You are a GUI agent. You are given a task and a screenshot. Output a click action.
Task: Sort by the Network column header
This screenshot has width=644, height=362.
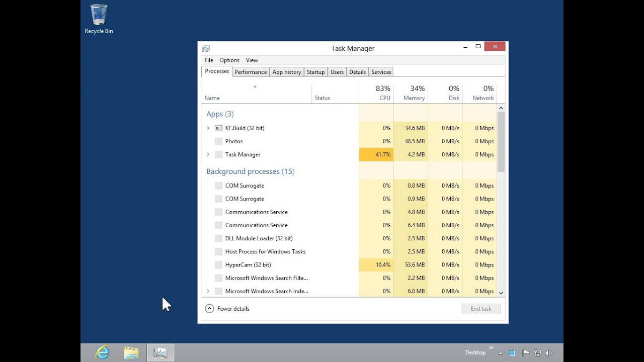coord(479,93)
